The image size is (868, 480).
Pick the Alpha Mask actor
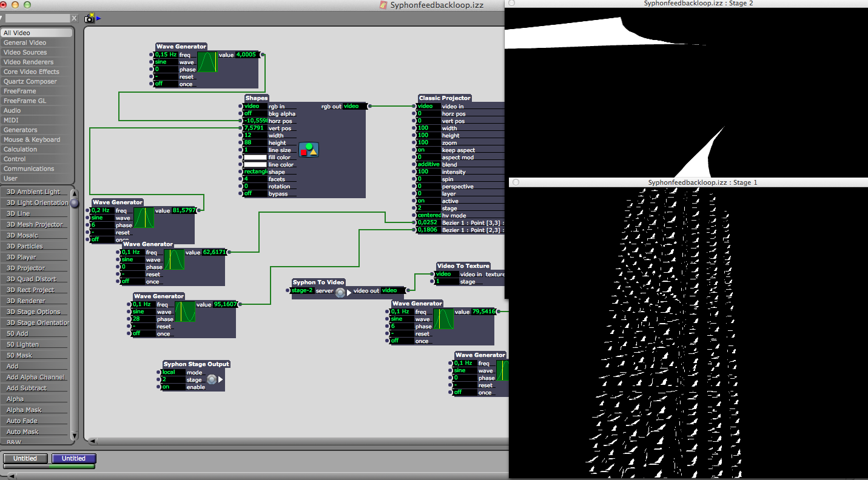(x=35, y=410)
